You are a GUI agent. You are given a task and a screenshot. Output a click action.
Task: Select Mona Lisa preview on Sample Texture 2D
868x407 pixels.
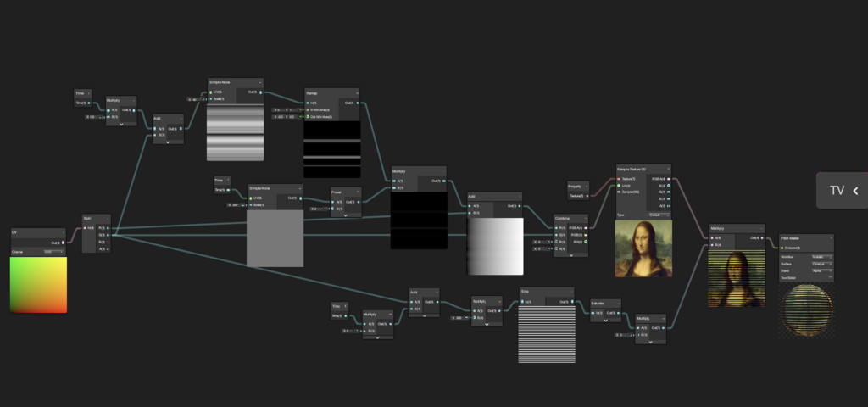pos(644,248)
